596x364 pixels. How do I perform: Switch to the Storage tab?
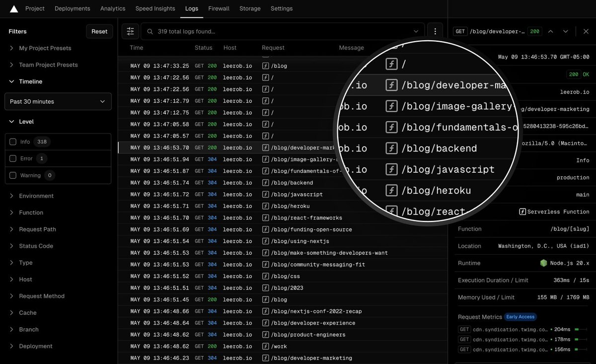(250, 8)
